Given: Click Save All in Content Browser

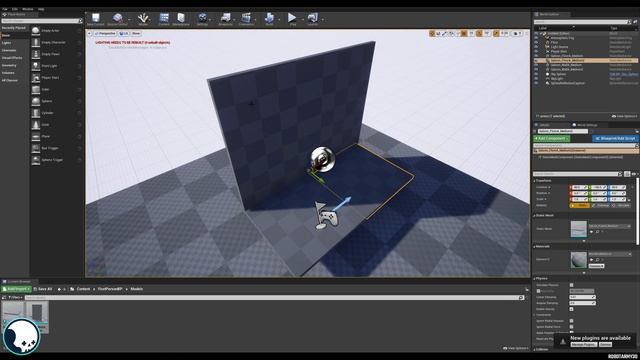Looking at the screenshot, I should (x=43, y=289).
